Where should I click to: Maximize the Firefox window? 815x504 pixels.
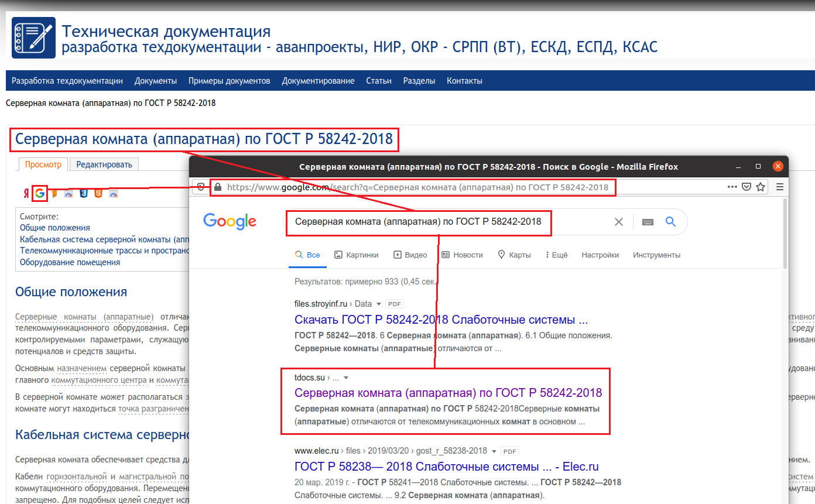(758, 167)
